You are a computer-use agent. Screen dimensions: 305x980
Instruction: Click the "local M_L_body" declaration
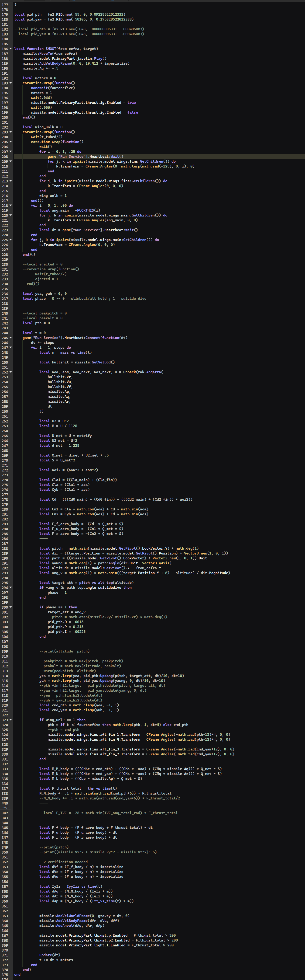pyautogui.click(x=91, y=779)
